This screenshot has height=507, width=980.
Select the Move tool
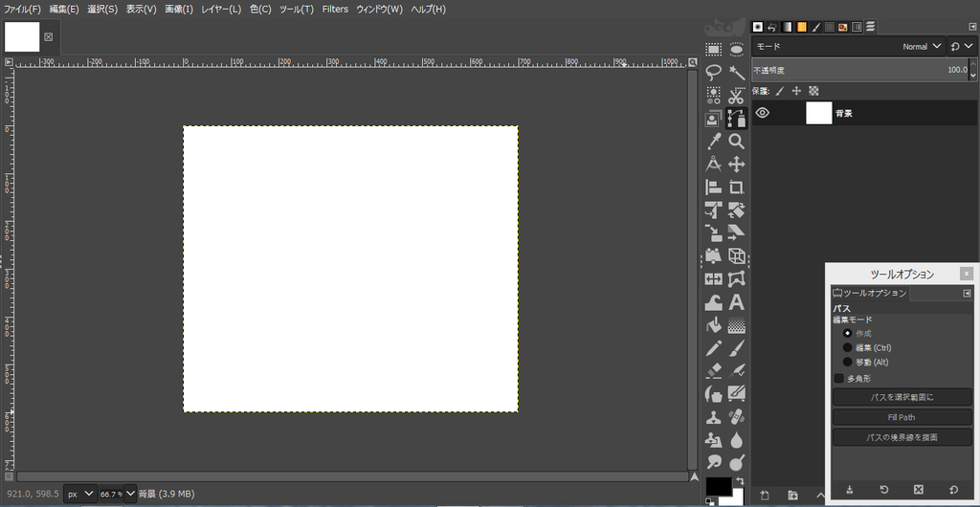tap(737, 165)
